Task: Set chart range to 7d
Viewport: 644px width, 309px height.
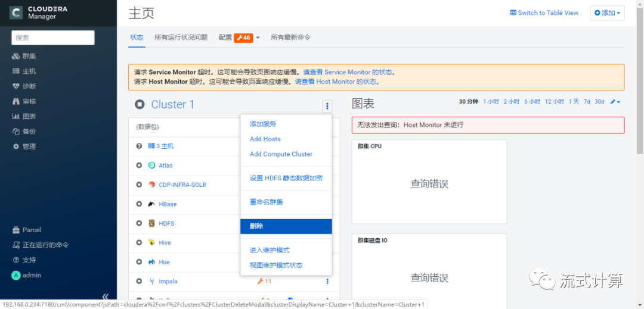Action: (x=587, y=102)
